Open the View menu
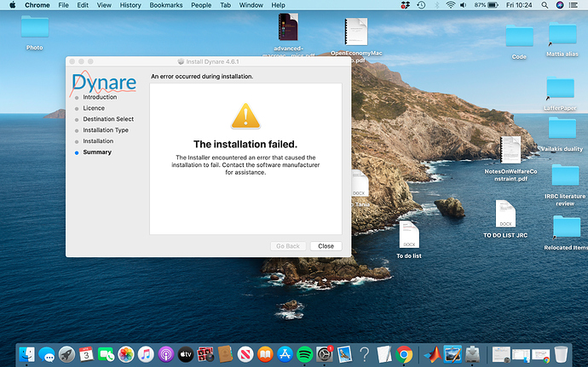This screenshot has height=367, width=588. click(x=104, y=5)
